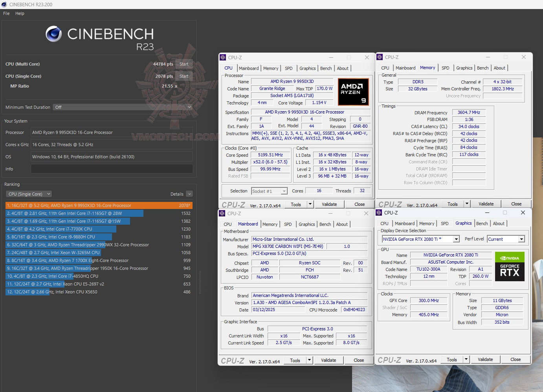The height and width of the screenshot is (392, 543).
Task: Select the Intel Core i9-9880H ranking row
Action: [x=99, y=237]
